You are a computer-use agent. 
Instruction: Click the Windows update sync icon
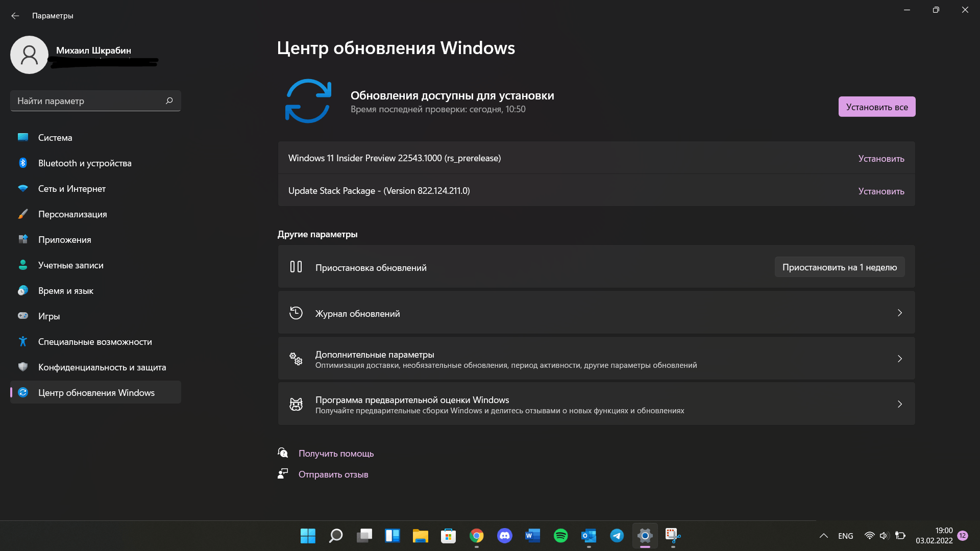pyautogui.click(x=308, y=101)
